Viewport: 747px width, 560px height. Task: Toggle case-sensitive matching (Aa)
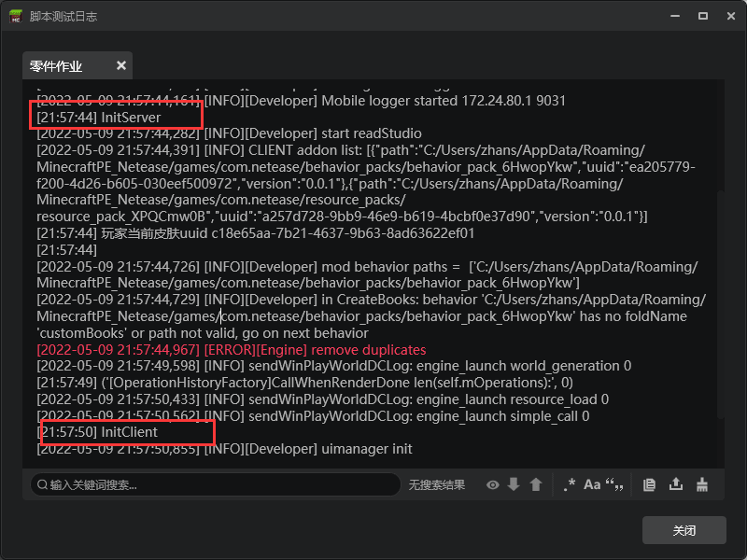(592, 484)
